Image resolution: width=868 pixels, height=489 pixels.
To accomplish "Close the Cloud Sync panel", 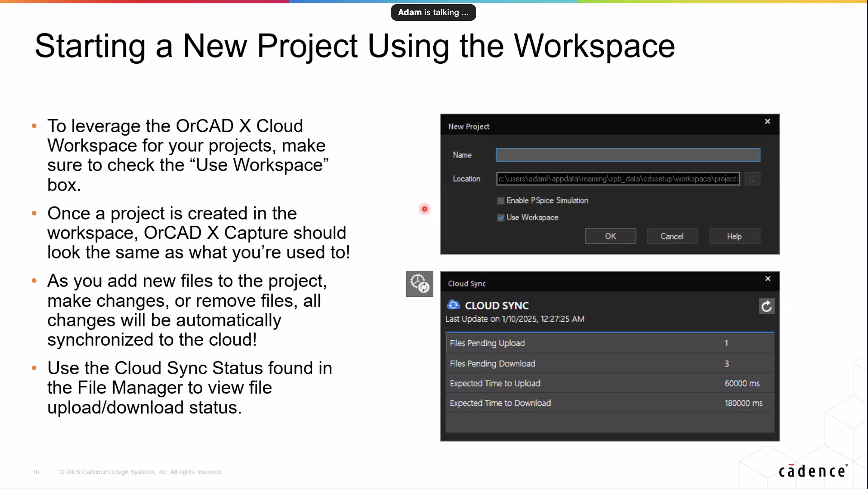I will click(x=768, y=279).
